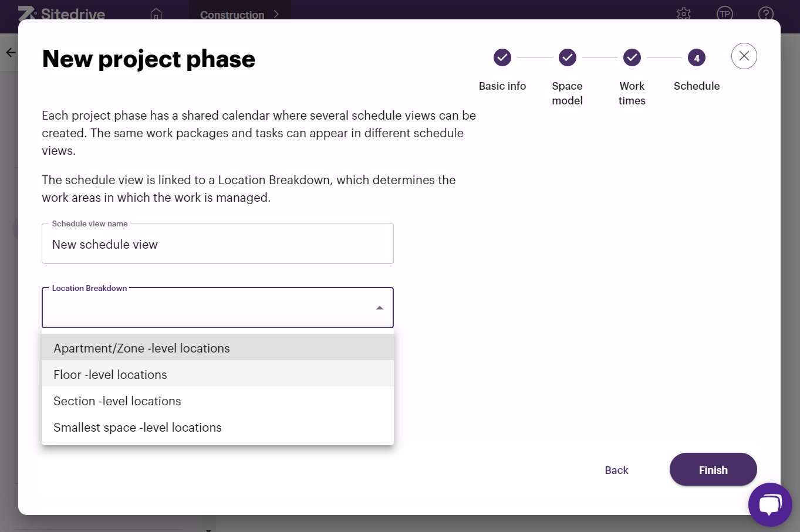Open the settings gear icon
This screenshot has height=532, width=800.
click(684, 13)
